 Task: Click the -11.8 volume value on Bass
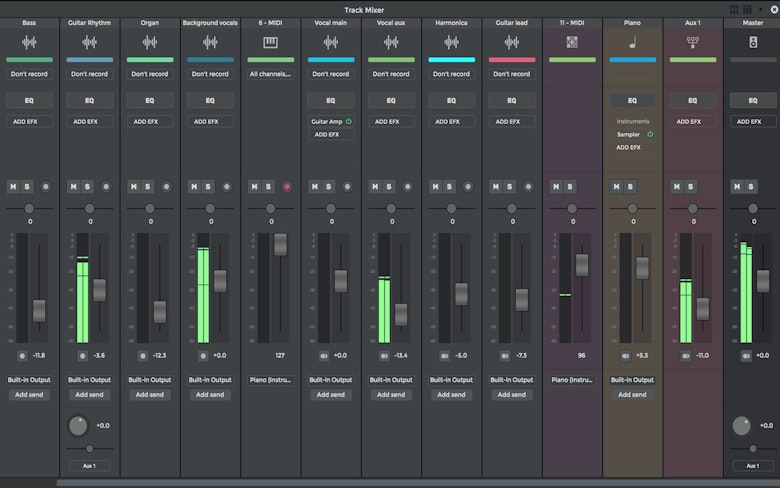coord(39,356)
